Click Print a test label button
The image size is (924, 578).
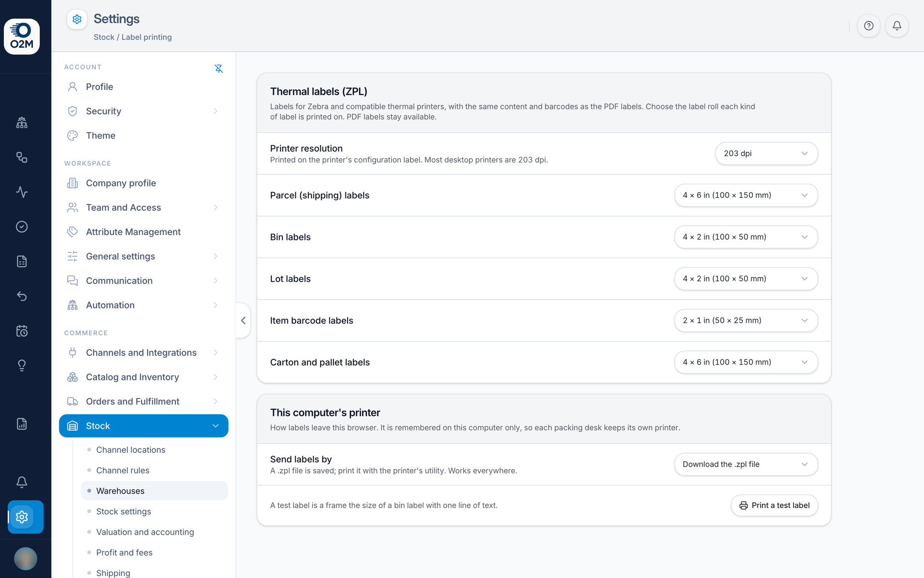tap(774, 505)
